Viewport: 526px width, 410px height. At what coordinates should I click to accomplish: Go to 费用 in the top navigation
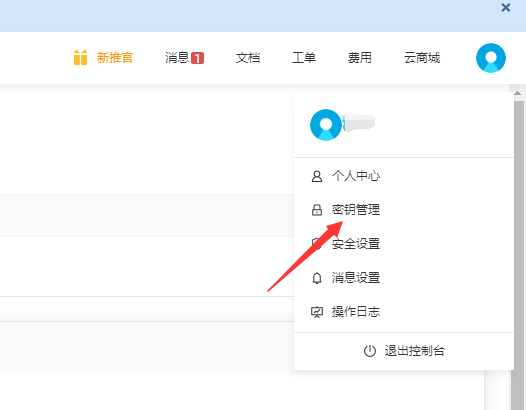(x=360, y=58)
